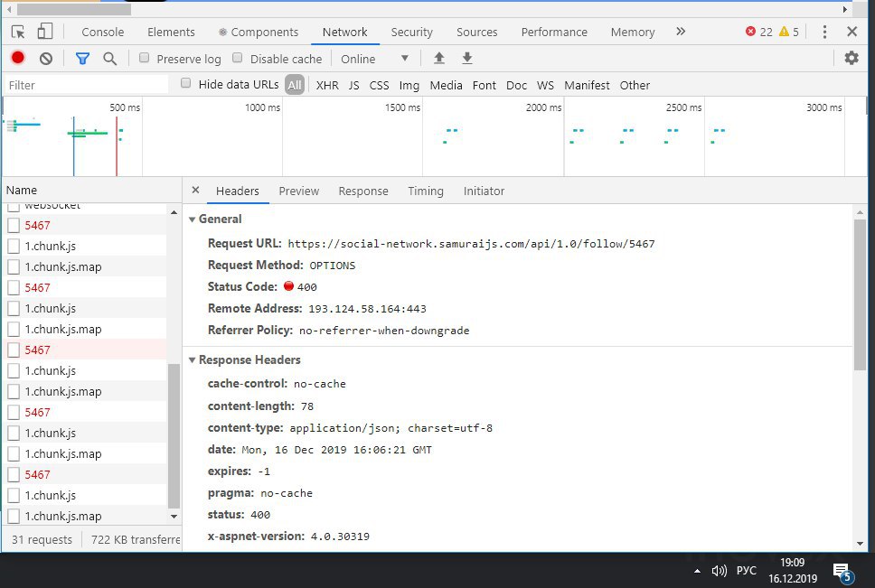875x588 pixels.
Task: Switch the РУС keyboard language
Action: [746, 571]
